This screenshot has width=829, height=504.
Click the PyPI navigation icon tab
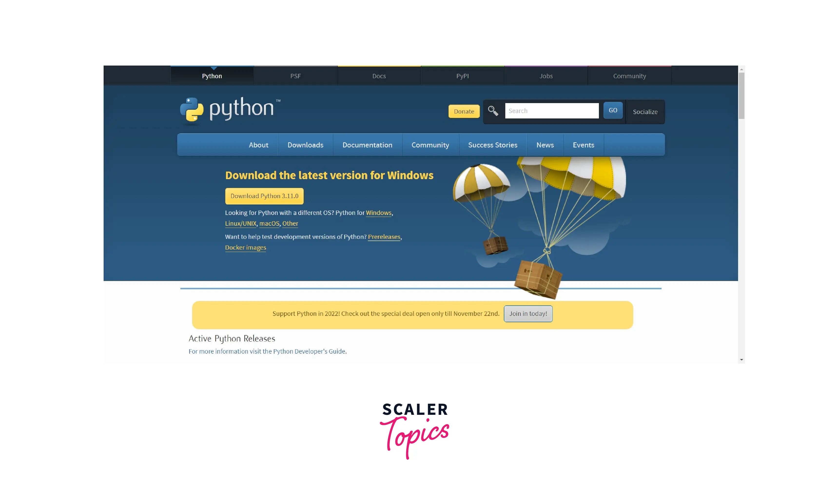point(462,75)
